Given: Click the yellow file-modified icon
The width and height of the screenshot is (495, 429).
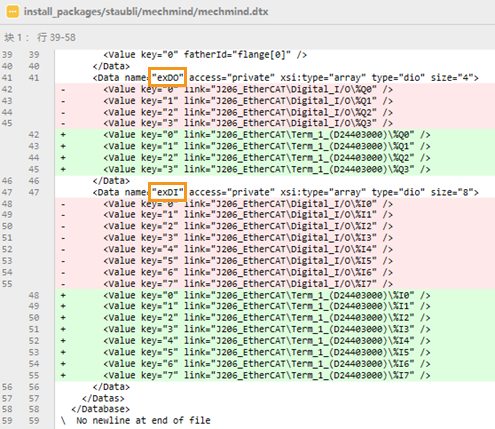Looking at the screenshot, I should point(13,12).
